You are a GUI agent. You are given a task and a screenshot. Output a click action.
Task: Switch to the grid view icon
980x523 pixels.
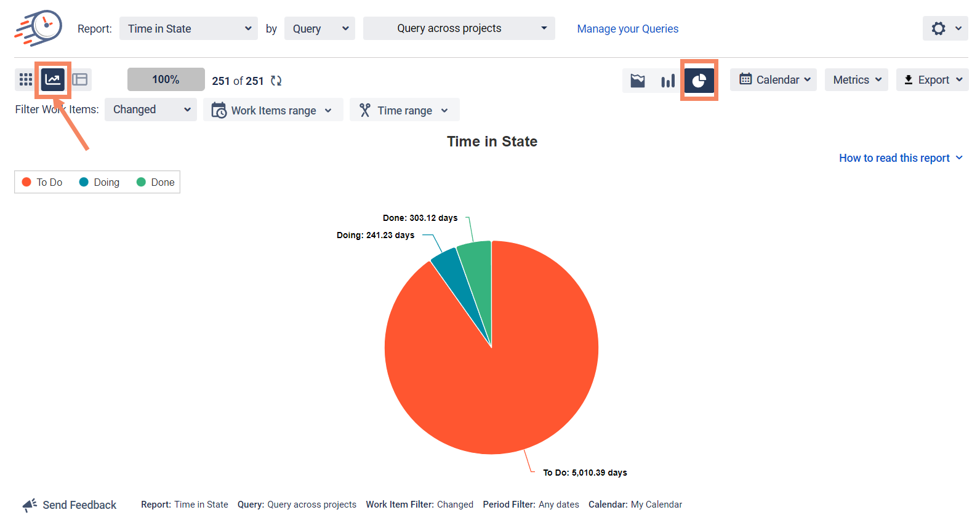(x=26, y=79)
